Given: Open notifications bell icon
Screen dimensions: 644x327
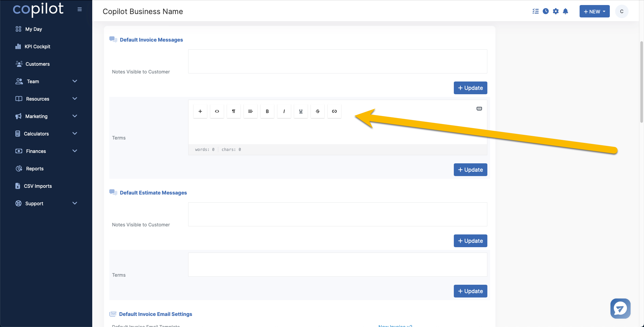Looking at the screenshot, I should 566,11.
